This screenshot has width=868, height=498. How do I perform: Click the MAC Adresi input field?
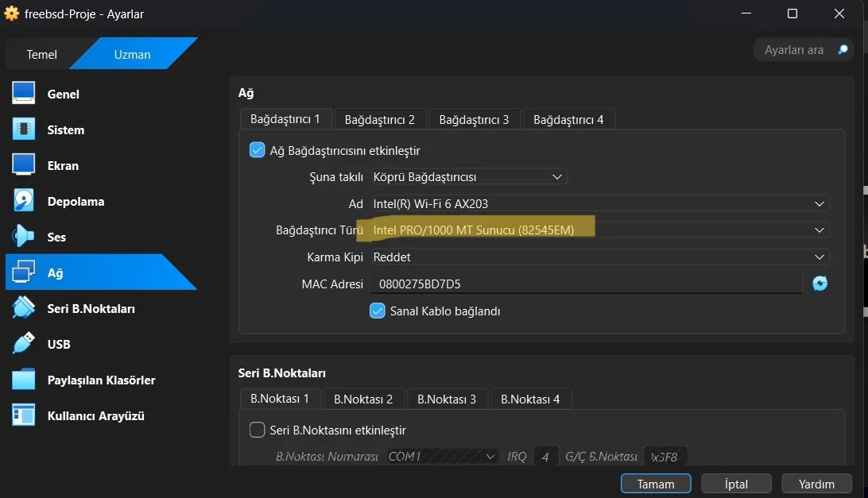click(x=585, y=284)
